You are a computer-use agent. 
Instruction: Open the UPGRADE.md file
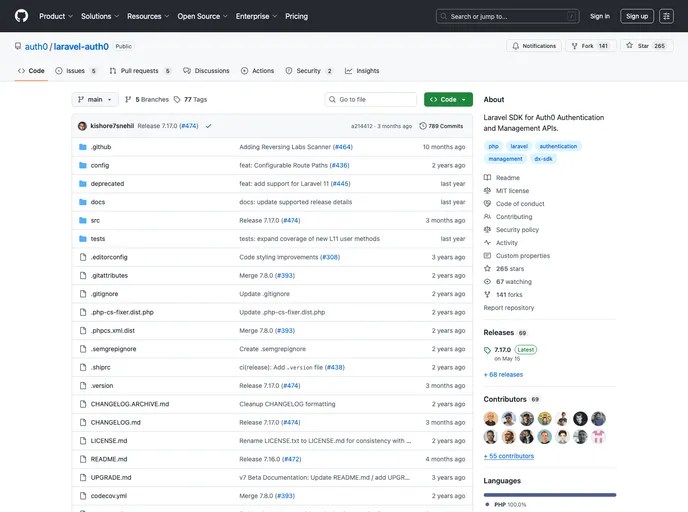[111, 478]
